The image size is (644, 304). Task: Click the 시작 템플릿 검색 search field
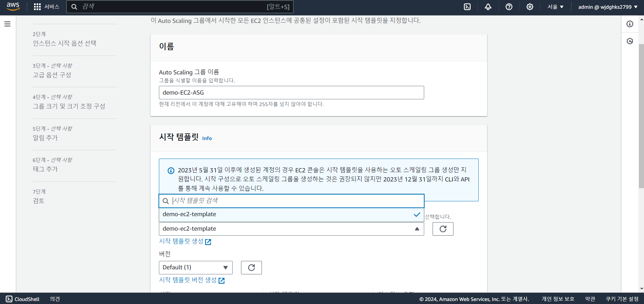[292, 201]
